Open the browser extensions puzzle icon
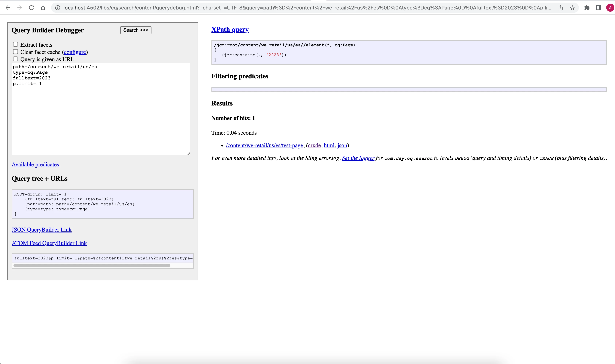615x364 pixels. pyautogui.click(x=587, y=8)
